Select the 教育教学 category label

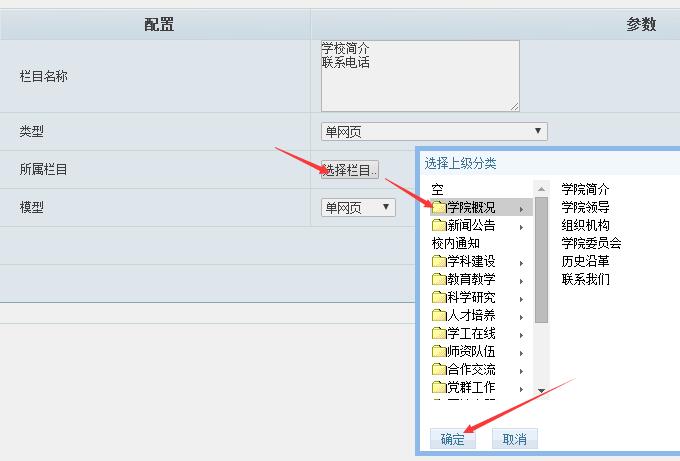click(x=471, y=279)
